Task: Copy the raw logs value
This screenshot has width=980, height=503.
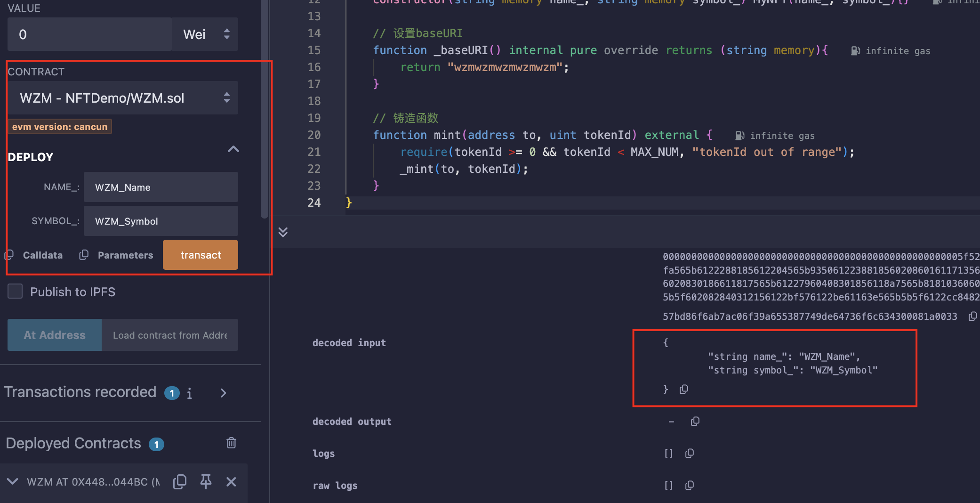Action: tap(690, 485)
